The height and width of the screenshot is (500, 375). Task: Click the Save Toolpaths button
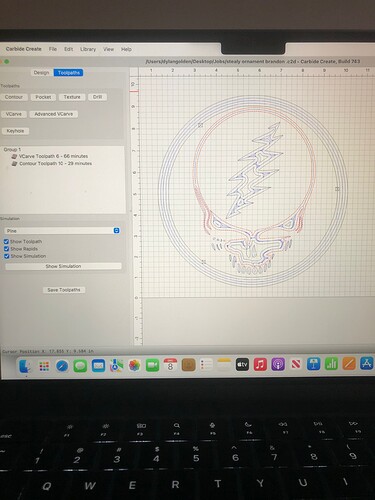(x=64, y=290)
